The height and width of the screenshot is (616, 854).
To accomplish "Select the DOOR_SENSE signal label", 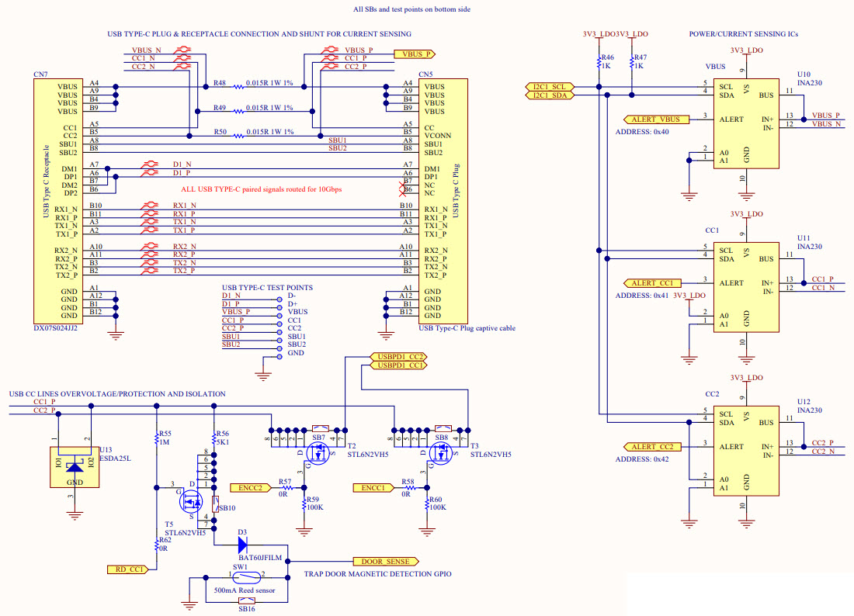I will click(x=386, y=561).
